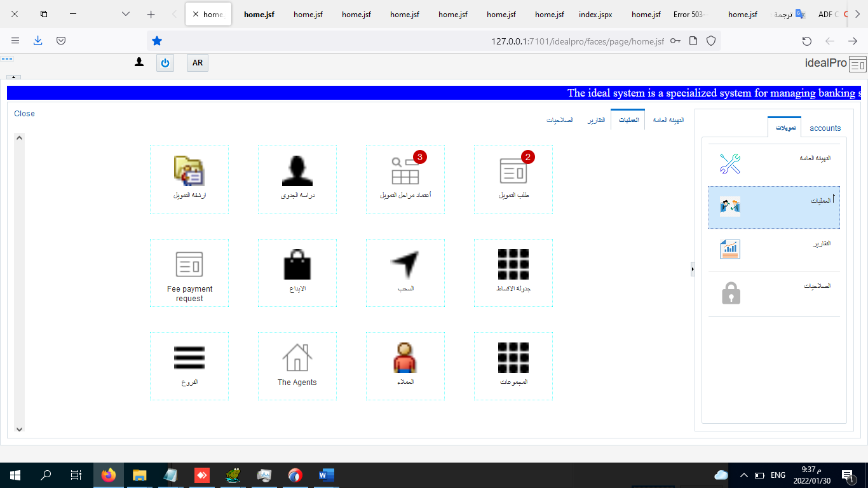
Task: Click the finance request icon with badge 2
Action: (x=513, y=172)
